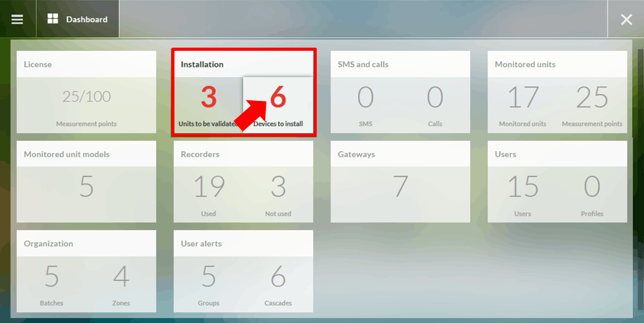Open 25 Measurement points in Monitored units
Screen dimensions: 644x323
pos(592,104)
